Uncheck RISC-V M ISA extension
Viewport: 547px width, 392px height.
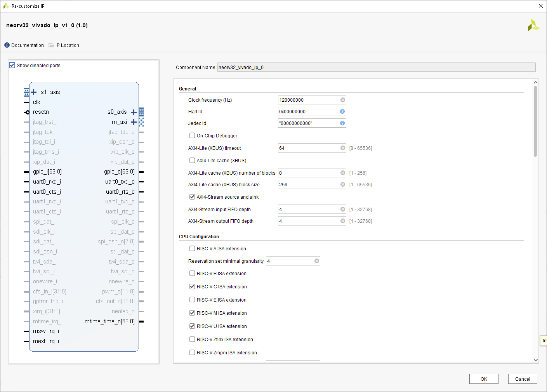192,313
